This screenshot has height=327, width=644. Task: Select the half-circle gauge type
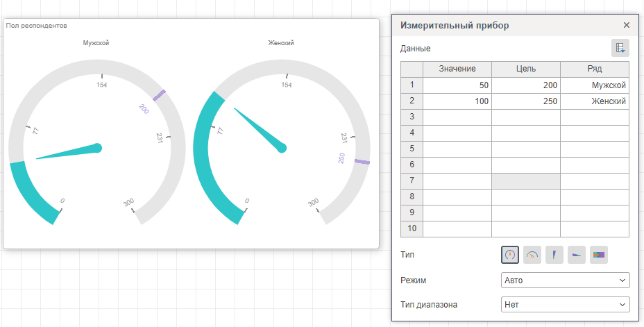(532, 255)
